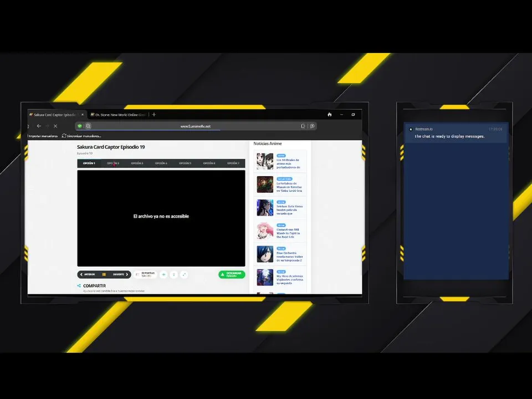Select the OPCIÓN 4 video server tab
Viewport: 532px width, 399px height.
point(161,163)
